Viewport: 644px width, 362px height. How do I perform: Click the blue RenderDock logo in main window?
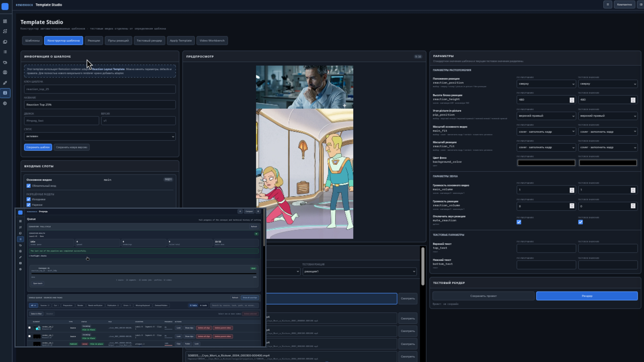(x=5, y=6)
